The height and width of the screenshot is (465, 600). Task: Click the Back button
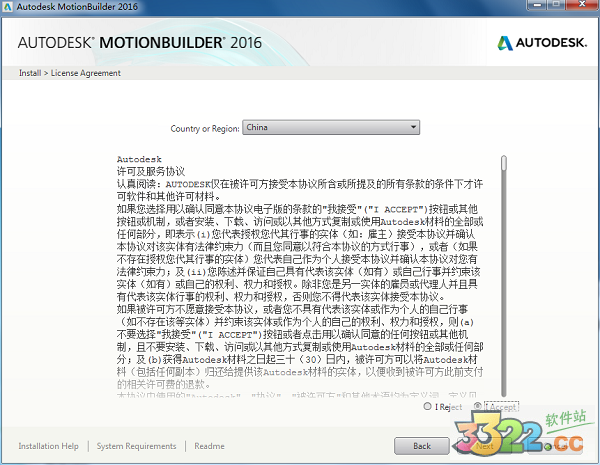(422, 446)
